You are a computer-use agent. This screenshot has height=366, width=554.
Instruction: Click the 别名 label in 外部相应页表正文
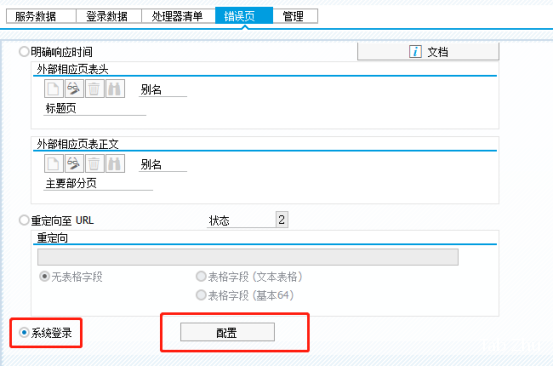pos(151,165)
